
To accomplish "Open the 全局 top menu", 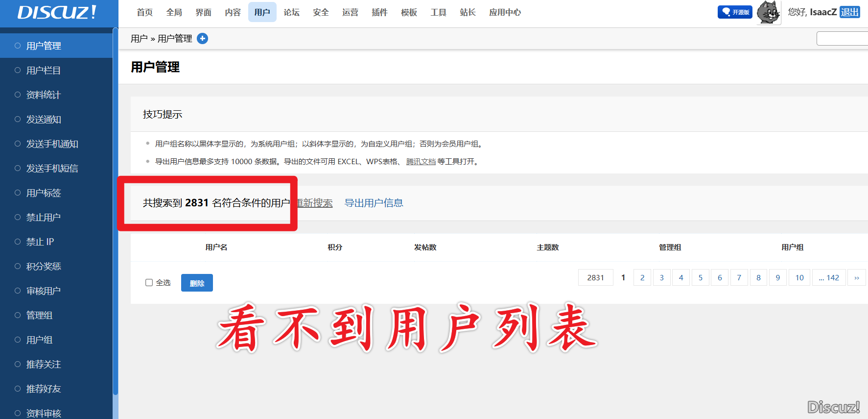I will 174,12.
